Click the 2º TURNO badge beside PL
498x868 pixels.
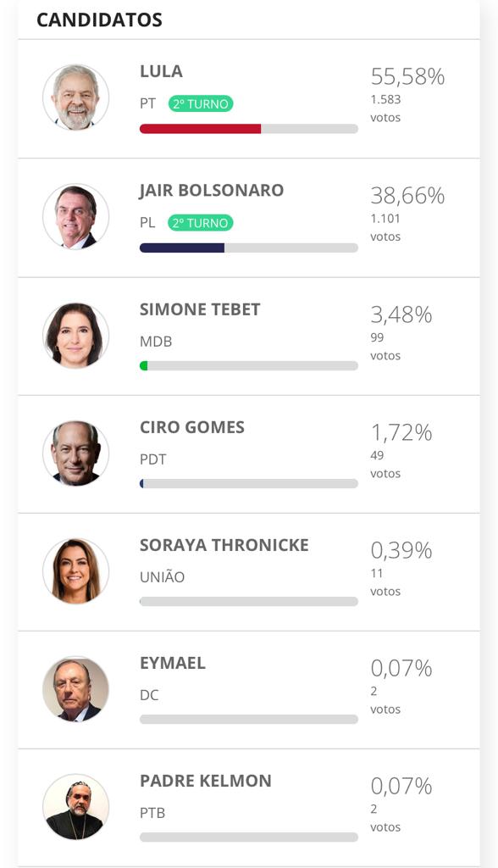point(201,223)
